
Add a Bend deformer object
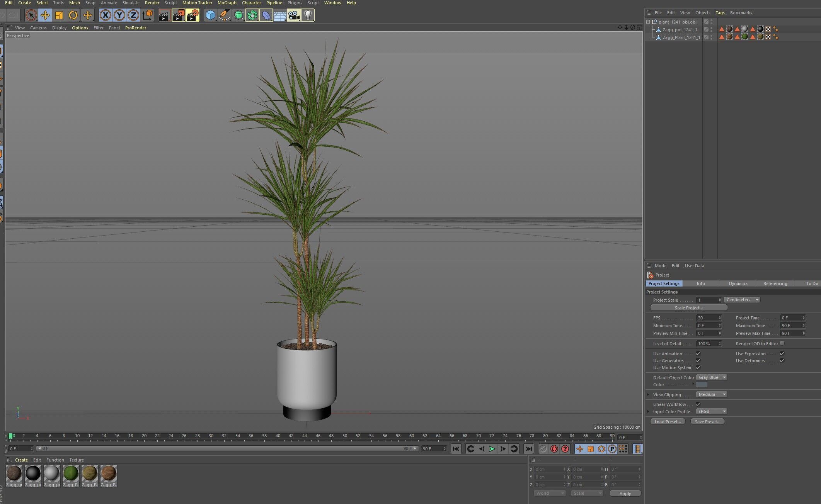tap(266, 15)
